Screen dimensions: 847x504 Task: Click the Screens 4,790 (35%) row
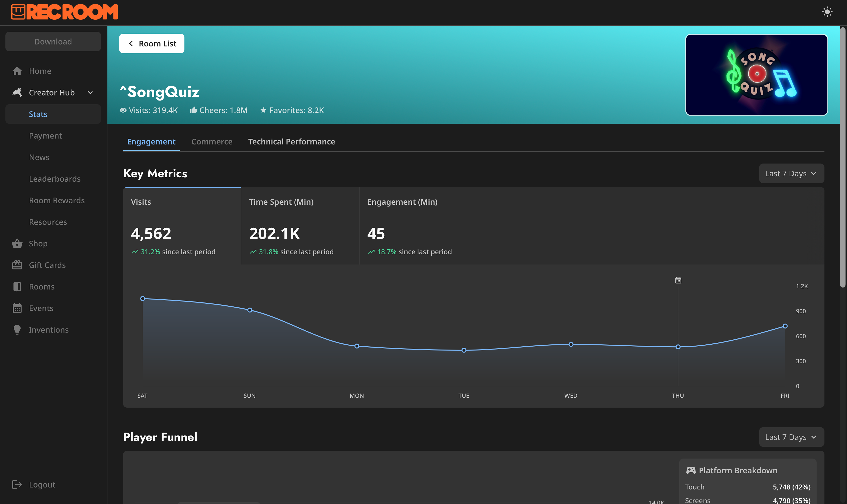point(748,500)
